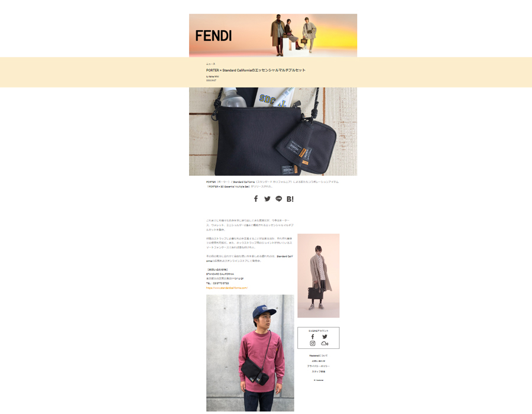Screen dimensions: 532x414
Task: Open the PORTER × Standard California article title
Action: [x=256, y=70]
